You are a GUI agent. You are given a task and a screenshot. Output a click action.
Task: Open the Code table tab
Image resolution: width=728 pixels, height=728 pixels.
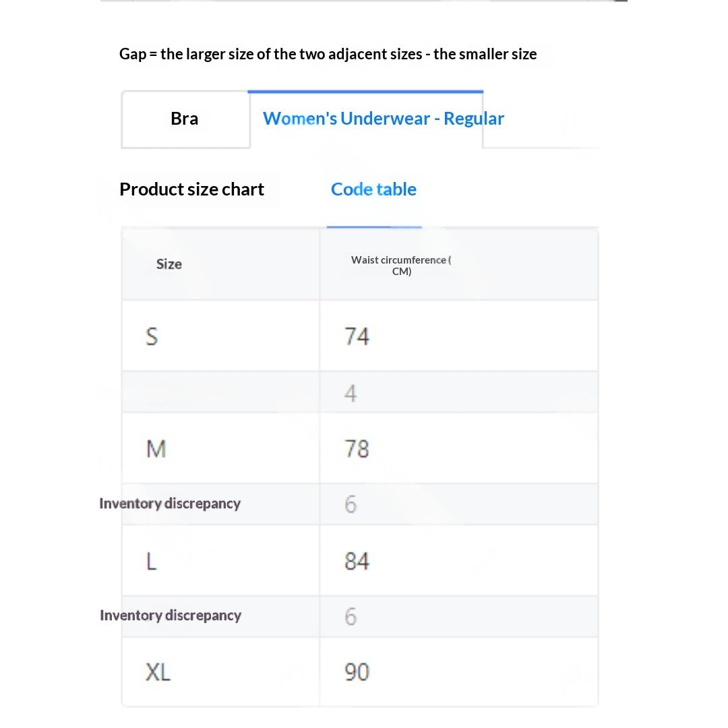click(373, 189)
